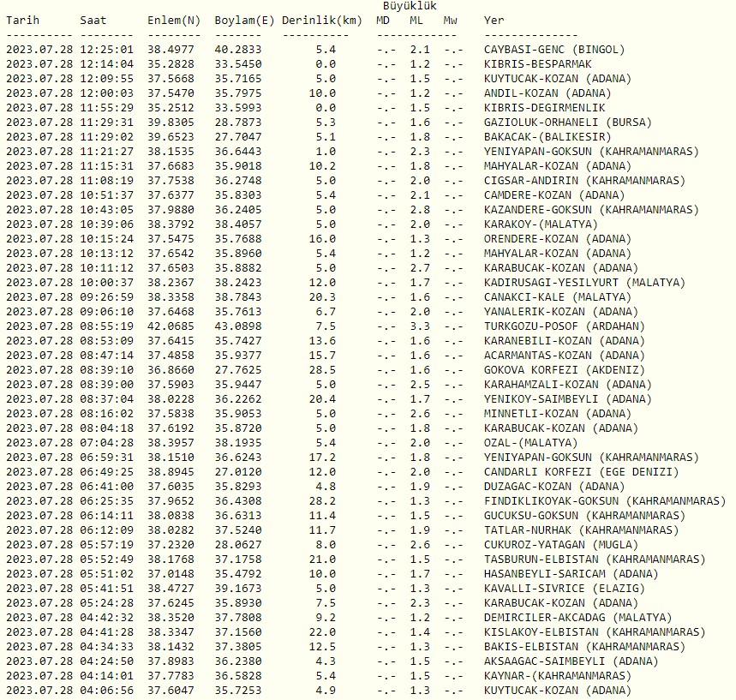Click the KAVALLI-SIVRICE (ELAZIG) row
This screenshot has width=736, height=700.
(x=561, y=589)
